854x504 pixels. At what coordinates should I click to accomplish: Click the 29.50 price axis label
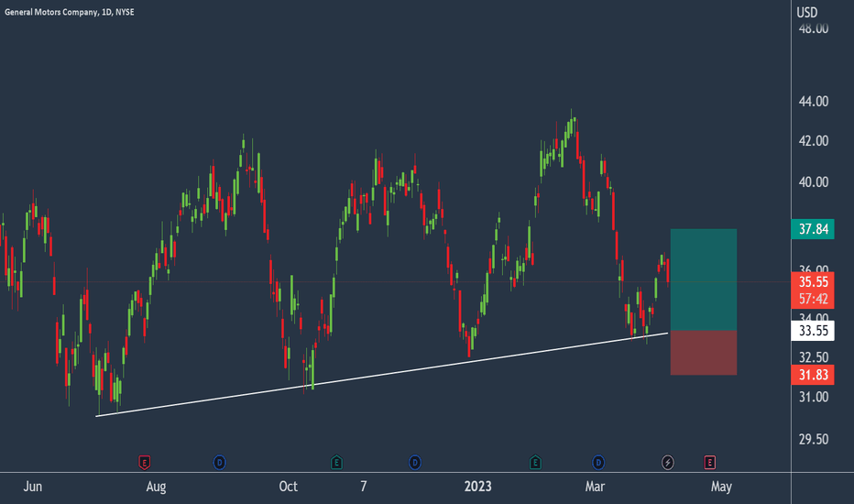pos(813,439)
